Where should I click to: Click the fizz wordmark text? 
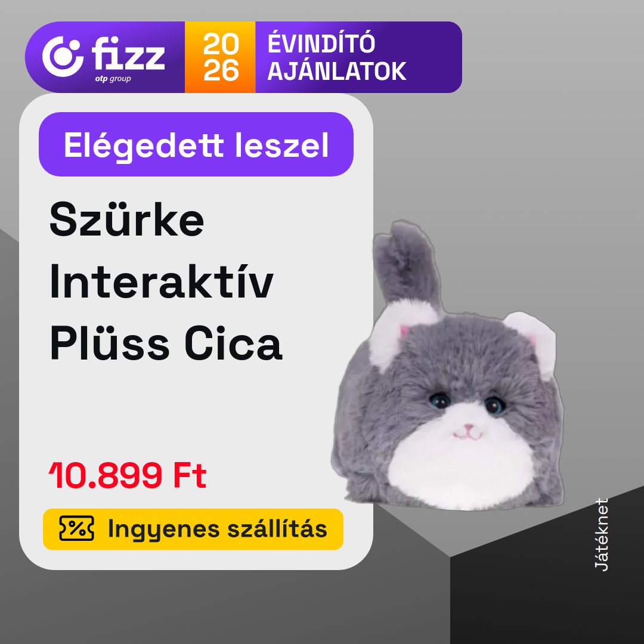click(x=128, y=54)
